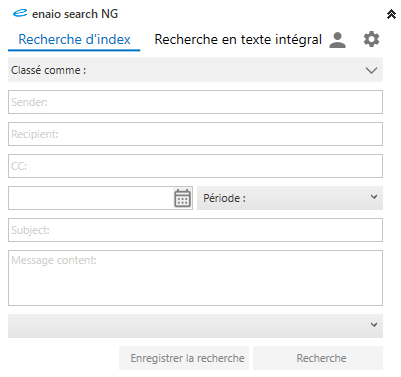Expand the Classé comme dropdown
This screenshot has width=401, height=377.
[195, 70]
